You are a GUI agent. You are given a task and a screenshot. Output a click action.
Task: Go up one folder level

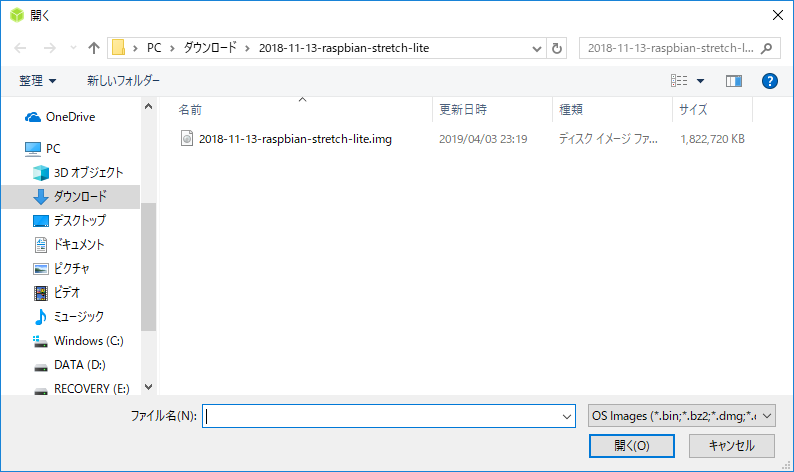(x=94, y=48)
